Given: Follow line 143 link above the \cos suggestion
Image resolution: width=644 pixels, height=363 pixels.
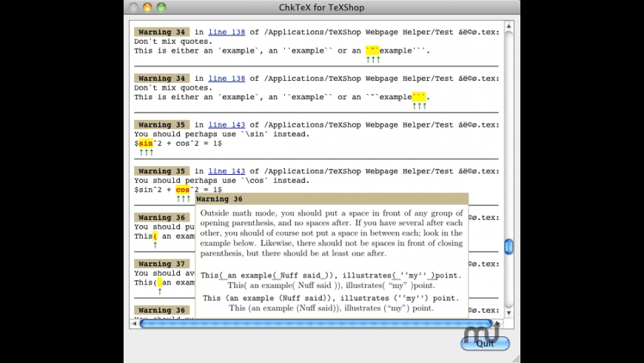Looking at the screenshot, I should (227, 171).
